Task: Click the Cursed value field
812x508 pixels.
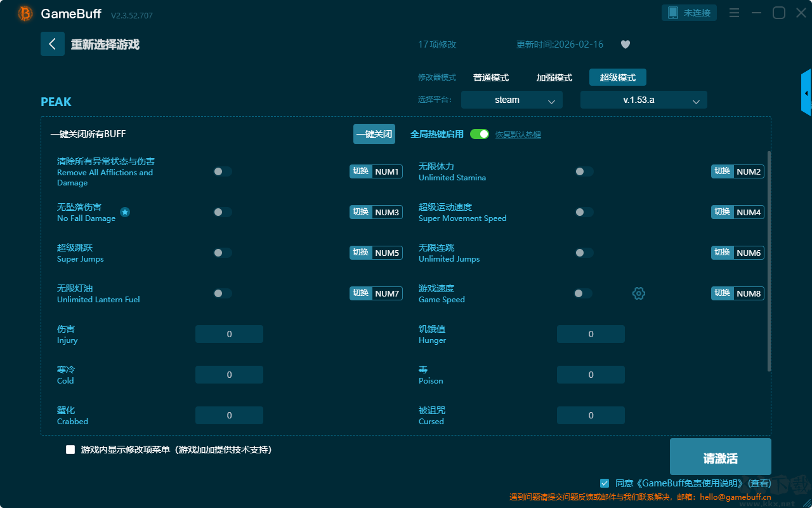Action: coord(591,415)
